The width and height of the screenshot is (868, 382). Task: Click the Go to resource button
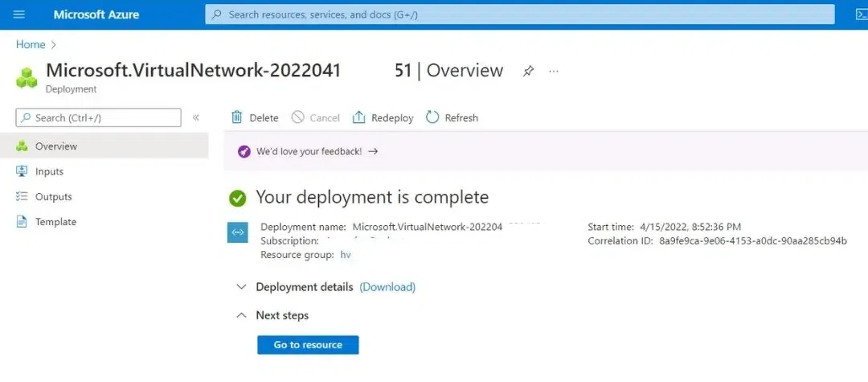(308, 344)
